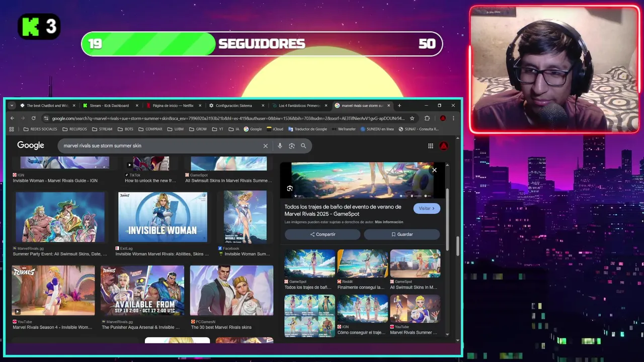Open IGN Cómo conseguir el traje related image
This screenshot has width=644, height=362.
click(362, 309)
